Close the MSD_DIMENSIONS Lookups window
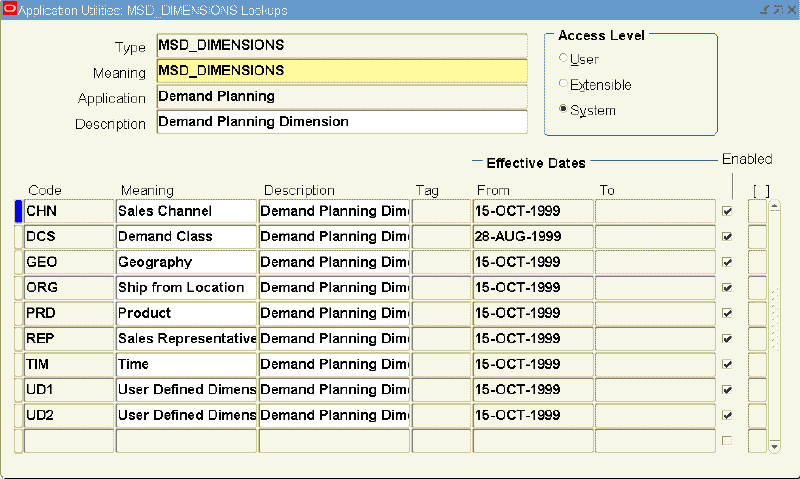The image size is (800, 479). point(792,9)
